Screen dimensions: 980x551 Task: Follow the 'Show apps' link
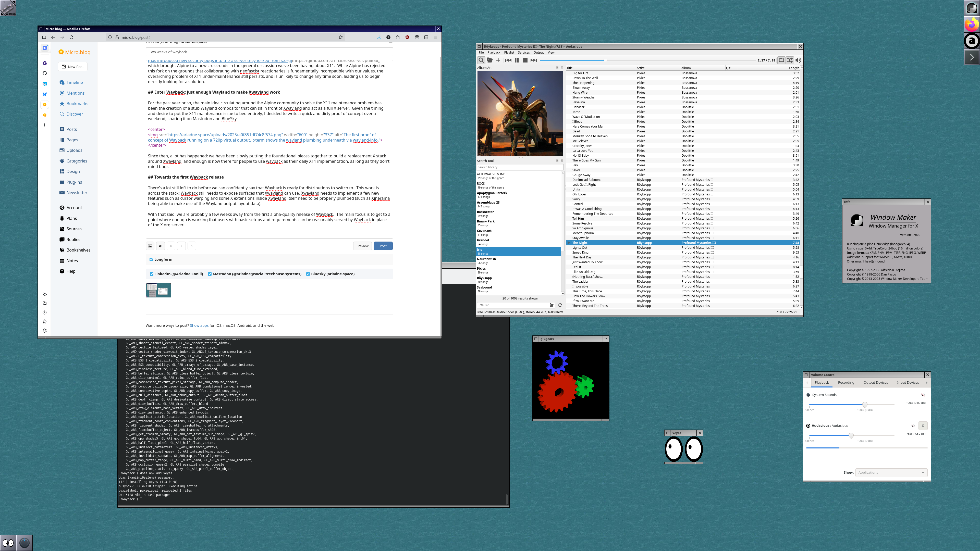point(199,325)
